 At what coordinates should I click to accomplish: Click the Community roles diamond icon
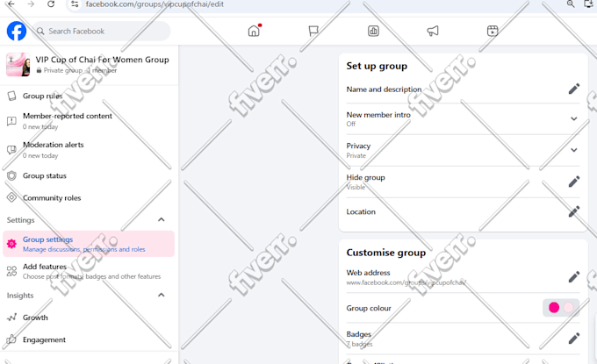coord(11,197)
